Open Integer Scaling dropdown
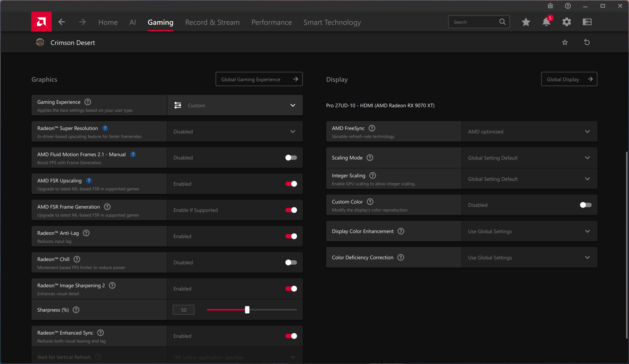 [x=530, y=179]
